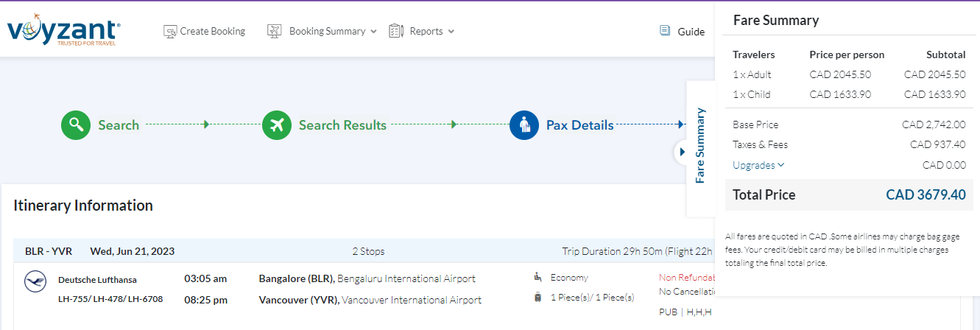Return to the Search Results step
This screenshot has width=980, height=330.
tap(342, 125)
